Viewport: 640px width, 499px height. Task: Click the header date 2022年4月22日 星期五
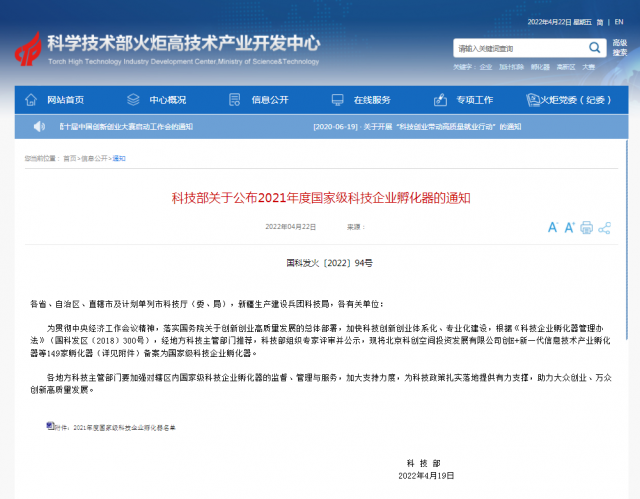[559, 22]
